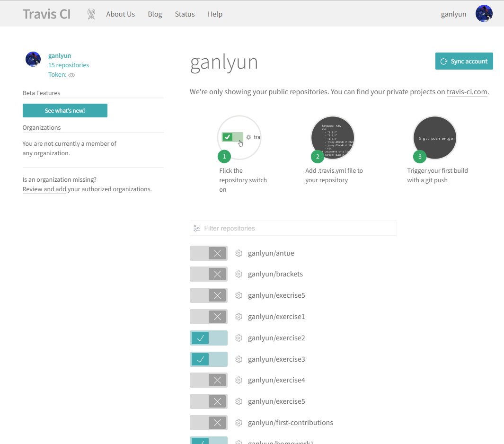The height and width of the screenshot is (444, 504).
Task: Click the ganlyun/antue repository name
Action: (x=271, y=253)
